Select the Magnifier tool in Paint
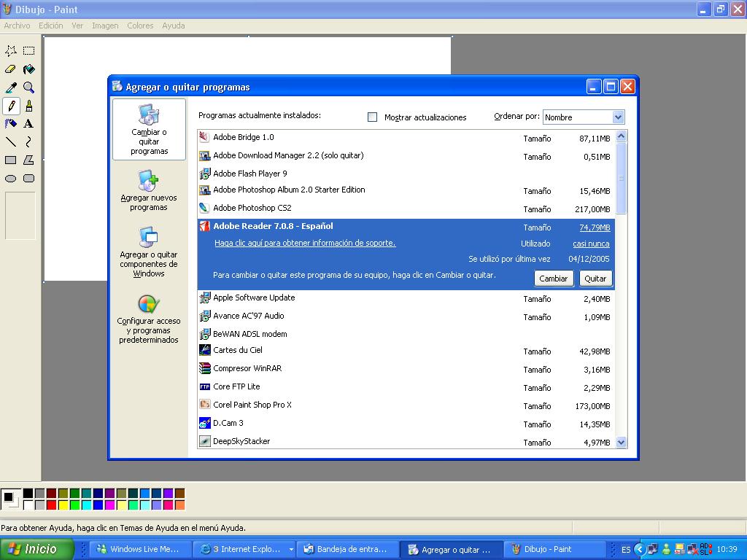747x560 pixels. coord(29,87)
